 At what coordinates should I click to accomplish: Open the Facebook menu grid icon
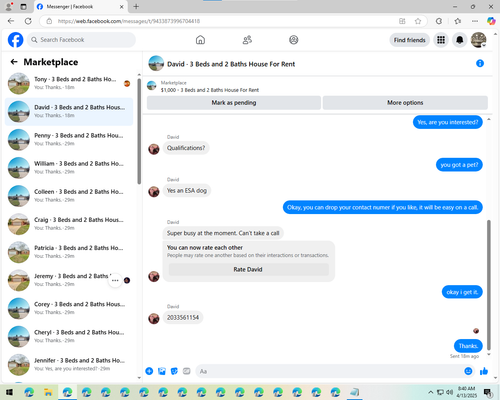pyautogui.click(x=441, y=40)
